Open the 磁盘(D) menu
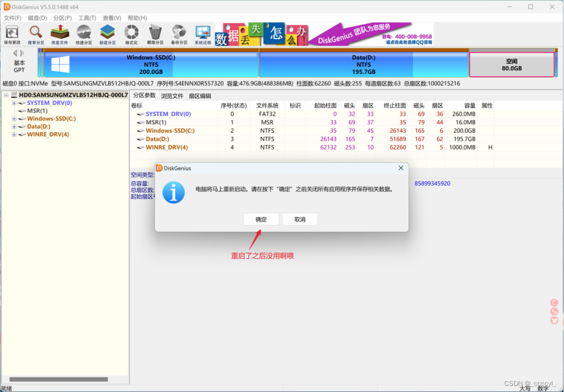 (37, 18)
